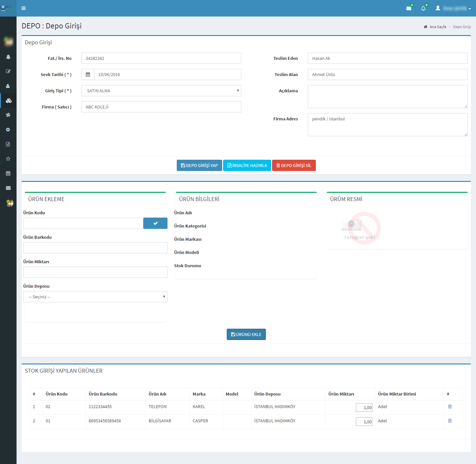Open notifications bell in top header
Screen dimensions: 476x464
423,8
